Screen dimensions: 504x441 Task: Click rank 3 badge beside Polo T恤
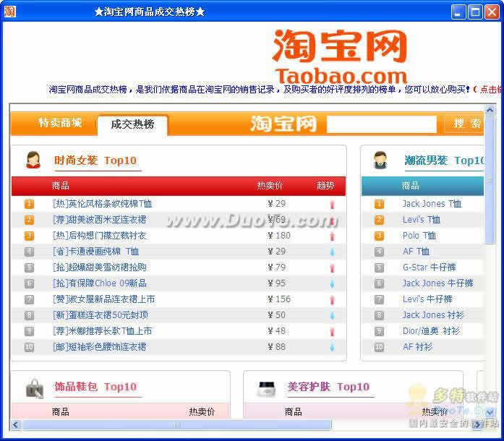[x=380, y=236]
